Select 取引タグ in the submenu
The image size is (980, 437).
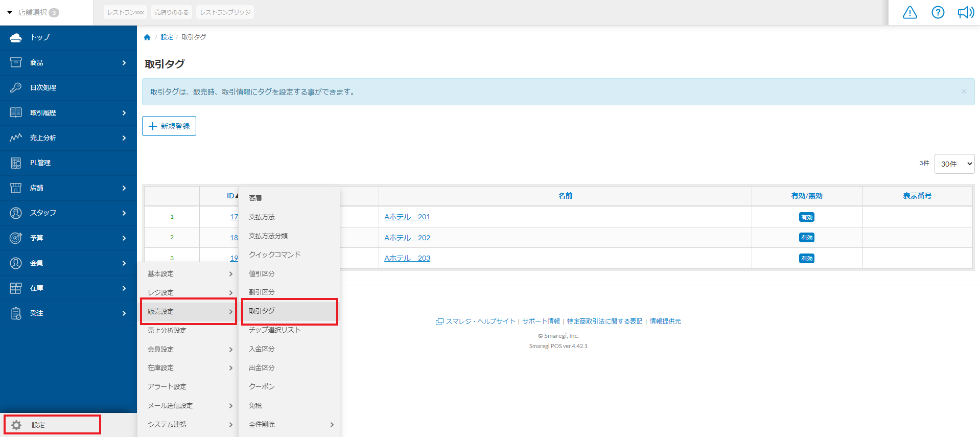click(x=289, y=311)
